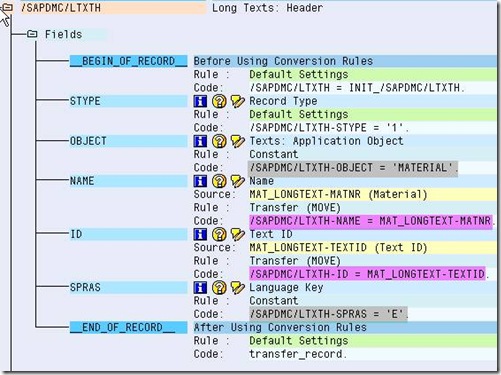Click code line INIT_/SAPDMC/LTXTH
Viewport: 501px width, 375px height.
point(357,88)
